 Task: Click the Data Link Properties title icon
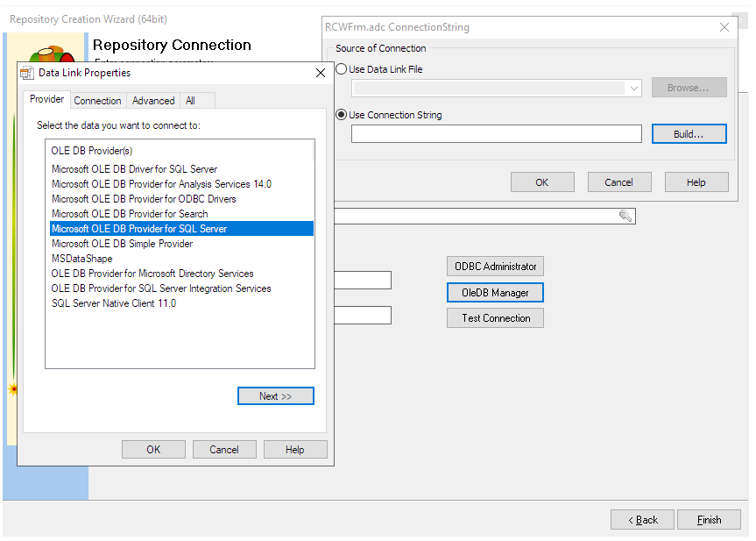[x=27, y=73]
